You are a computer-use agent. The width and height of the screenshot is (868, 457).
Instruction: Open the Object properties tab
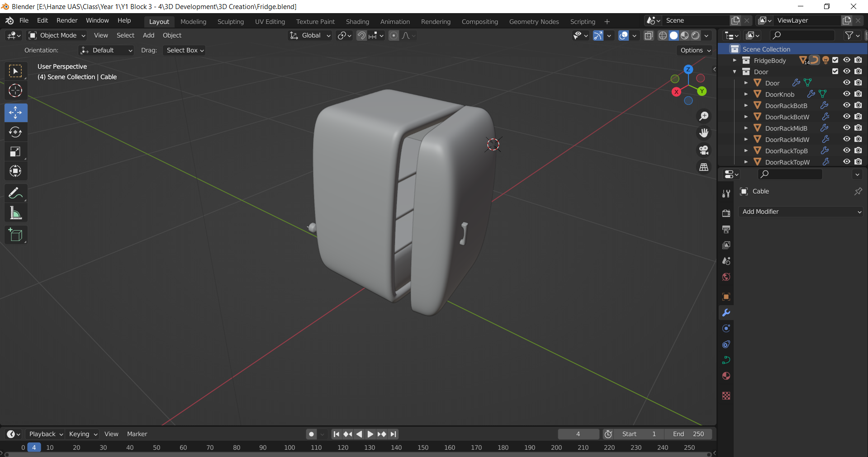[x=726, y=297]
